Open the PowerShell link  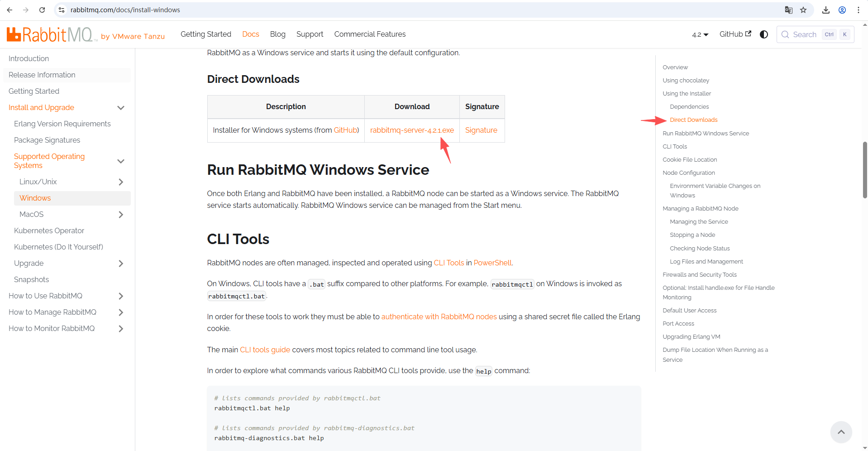point(492,263)
